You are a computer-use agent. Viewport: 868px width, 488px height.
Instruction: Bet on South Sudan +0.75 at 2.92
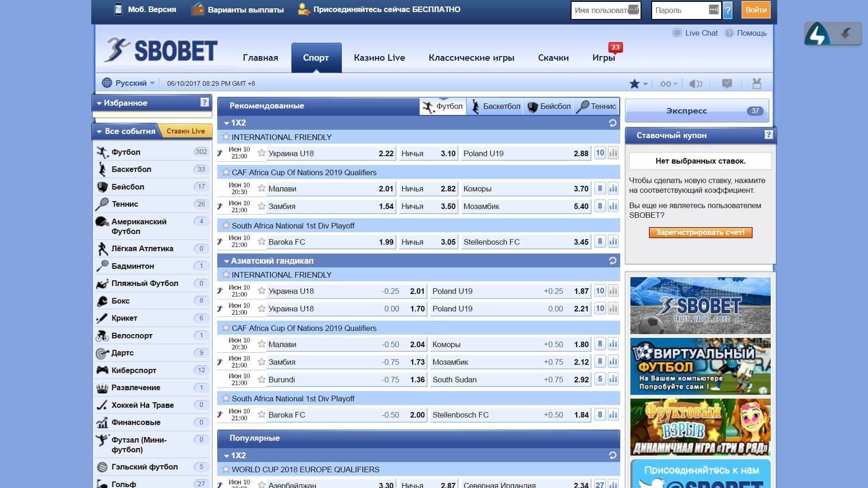(x=510, y=380)
